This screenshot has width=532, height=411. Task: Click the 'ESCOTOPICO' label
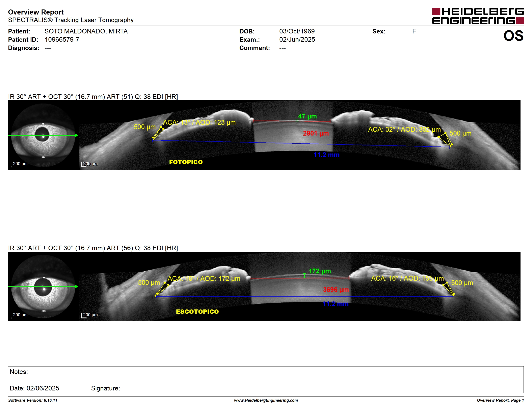[197, 312]
